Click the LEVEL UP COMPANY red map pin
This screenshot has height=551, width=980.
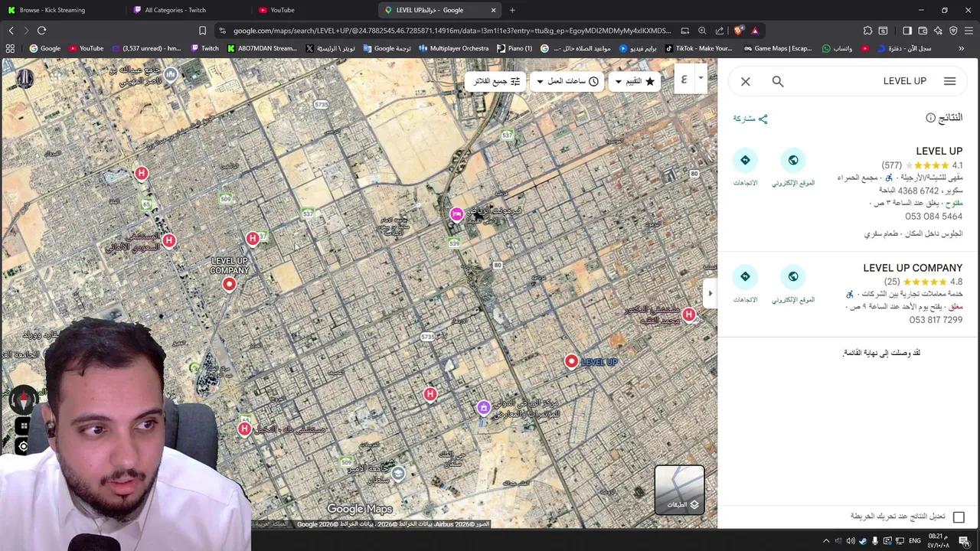coord(229,285)
